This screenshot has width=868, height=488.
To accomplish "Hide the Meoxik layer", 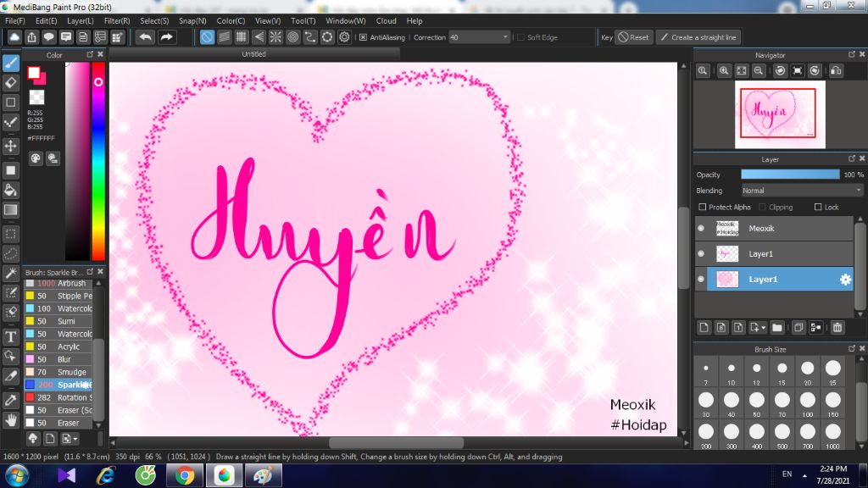I will pos(701,229).
